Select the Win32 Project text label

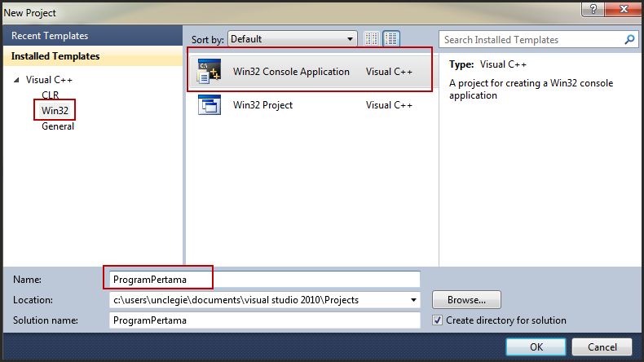click(262, 105)
